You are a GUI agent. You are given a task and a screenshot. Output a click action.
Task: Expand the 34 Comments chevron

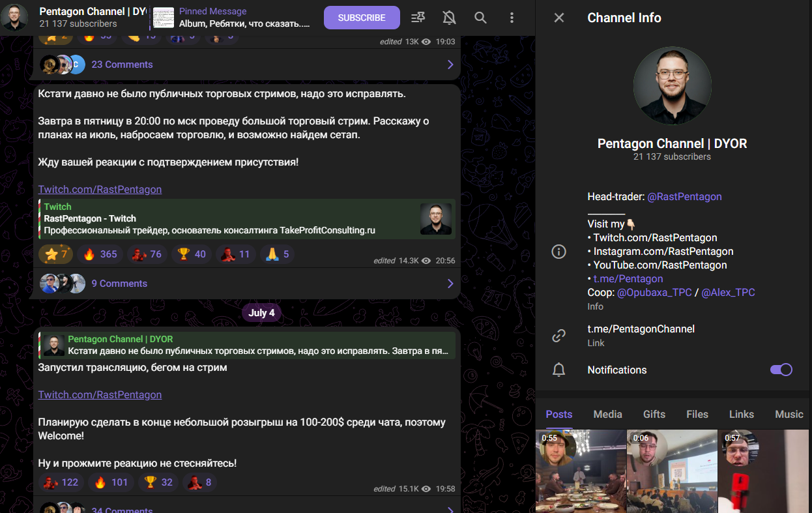(x=450, y=510)
